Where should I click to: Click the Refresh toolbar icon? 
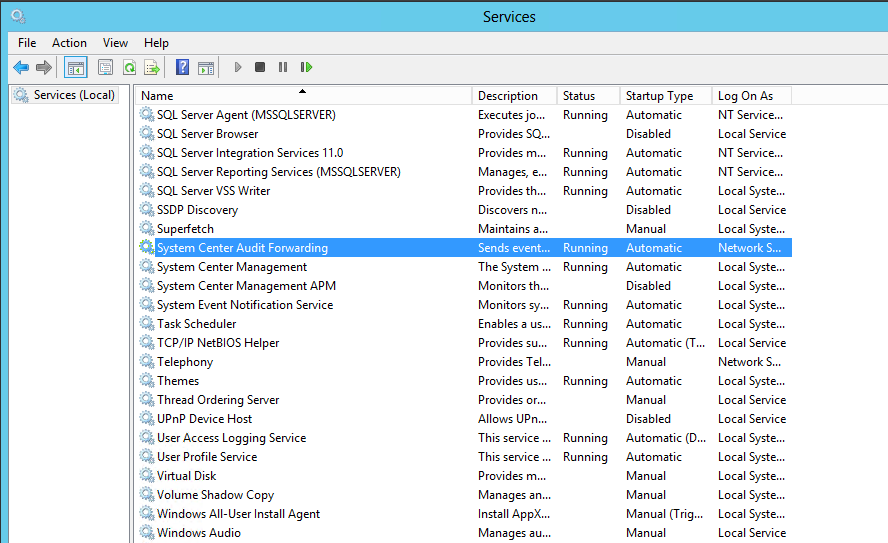pyautogui.click(x=129, y=68)
